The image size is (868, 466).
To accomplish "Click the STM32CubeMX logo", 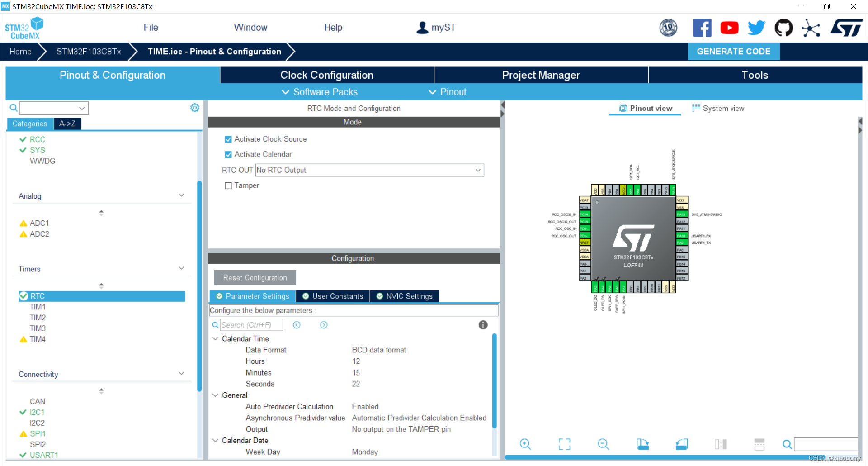I will (24, 28).
